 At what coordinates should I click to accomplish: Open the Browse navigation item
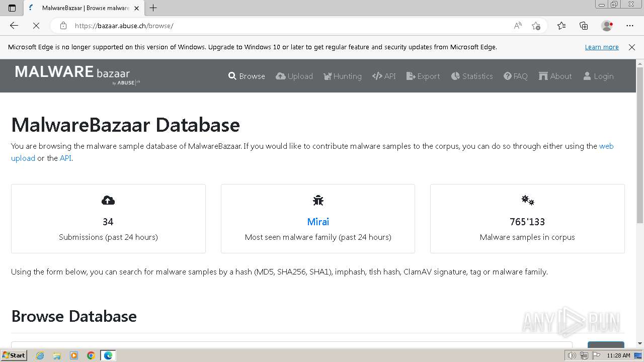[247, 76]
